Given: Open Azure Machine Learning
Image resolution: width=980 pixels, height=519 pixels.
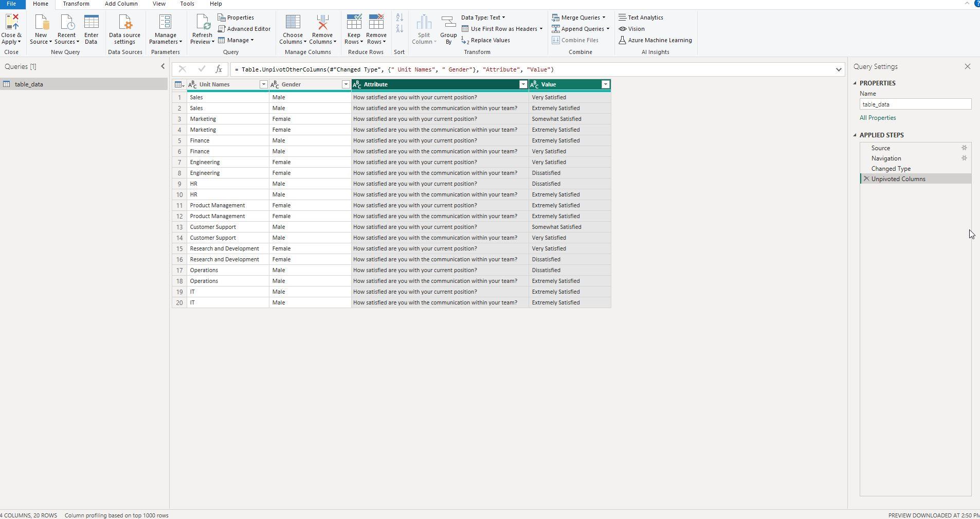Looking at the screenshot, I should pyautogui.click(x=656, y=40).
